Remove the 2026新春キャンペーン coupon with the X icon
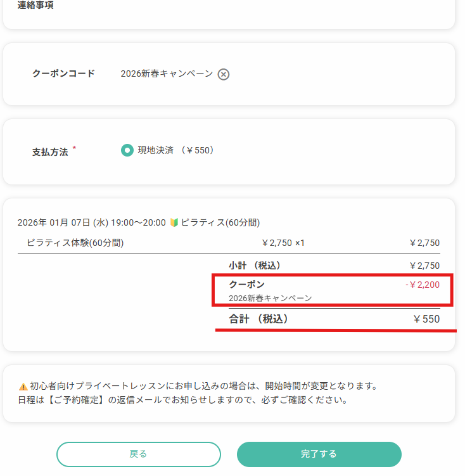Screen dimensions: 465x476 coord(224,74)
